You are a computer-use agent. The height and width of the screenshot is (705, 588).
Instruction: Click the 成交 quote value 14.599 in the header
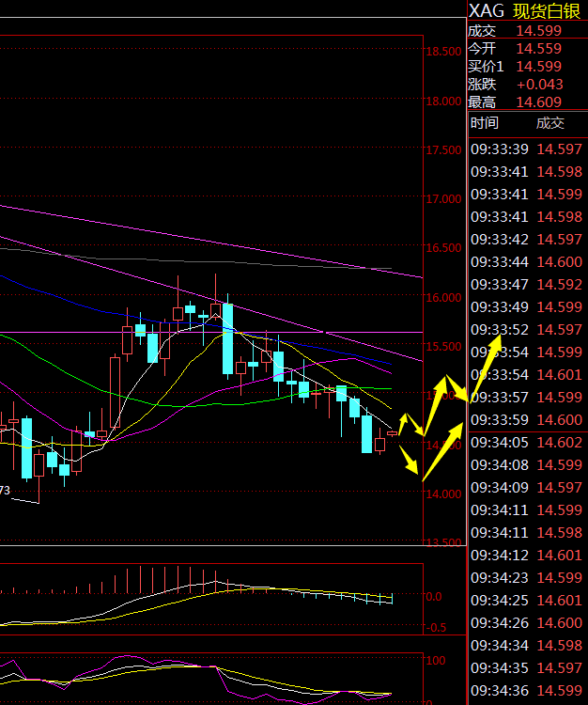[538, 31]
